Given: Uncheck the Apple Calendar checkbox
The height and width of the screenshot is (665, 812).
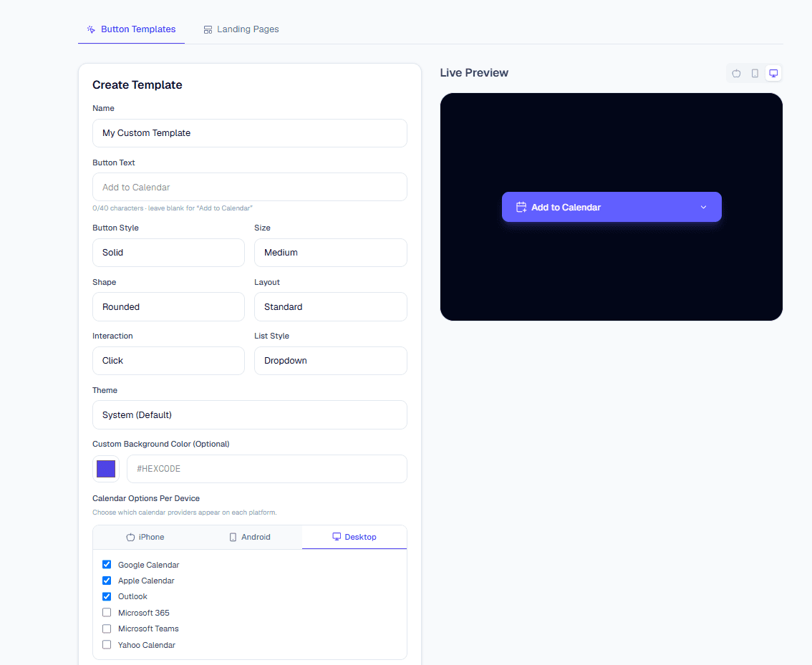Looking at the screenshot, I should (107, 581).
